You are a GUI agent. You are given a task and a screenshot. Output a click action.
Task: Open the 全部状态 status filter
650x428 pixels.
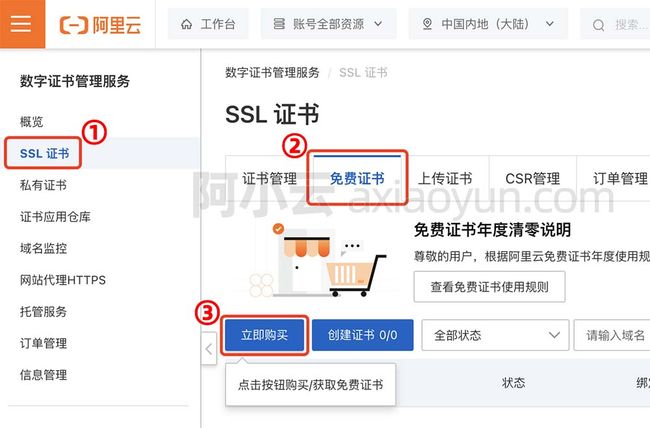click(495, 335)
